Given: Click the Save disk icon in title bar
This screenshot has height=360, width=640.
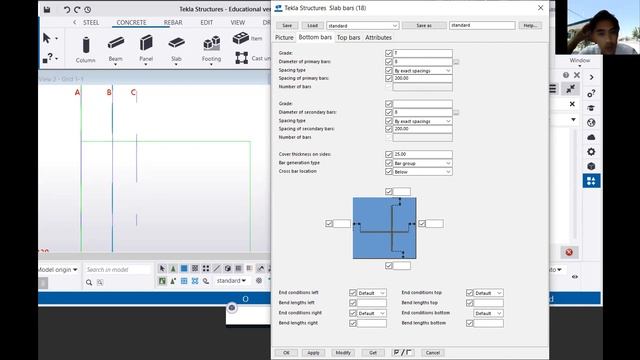Looking at the screenshot, I should tap(47, 9).
